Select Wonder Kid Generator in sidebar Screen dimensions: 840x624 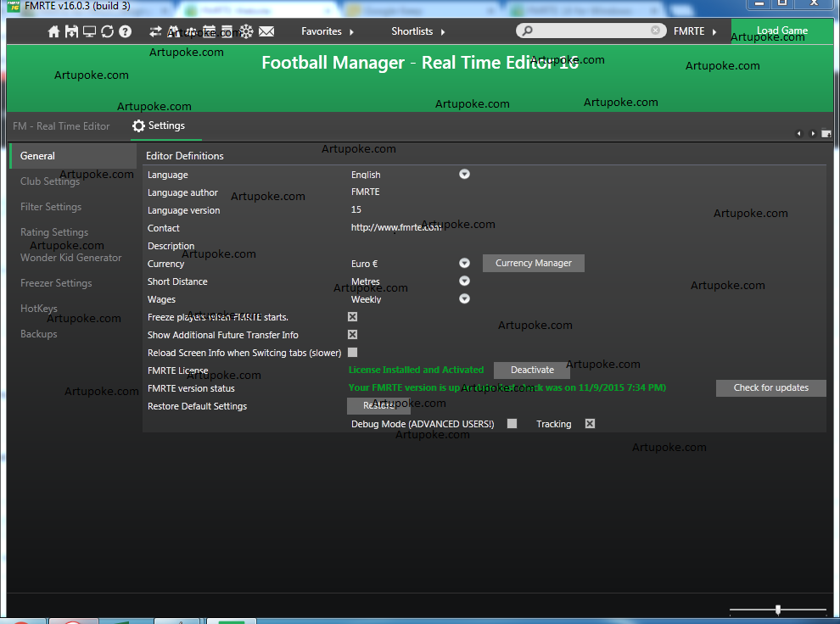point(71,258)
